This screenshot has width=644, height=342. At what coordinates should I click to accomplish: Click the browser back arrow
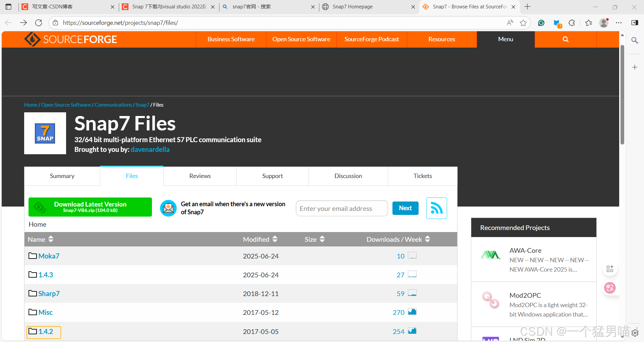tap(8, 22)
